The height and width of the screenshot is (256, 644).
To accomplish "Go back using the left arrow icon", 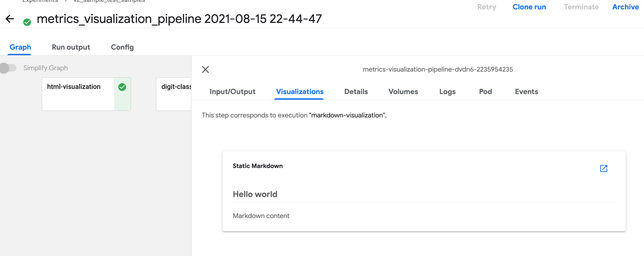I will coord(10,19).
